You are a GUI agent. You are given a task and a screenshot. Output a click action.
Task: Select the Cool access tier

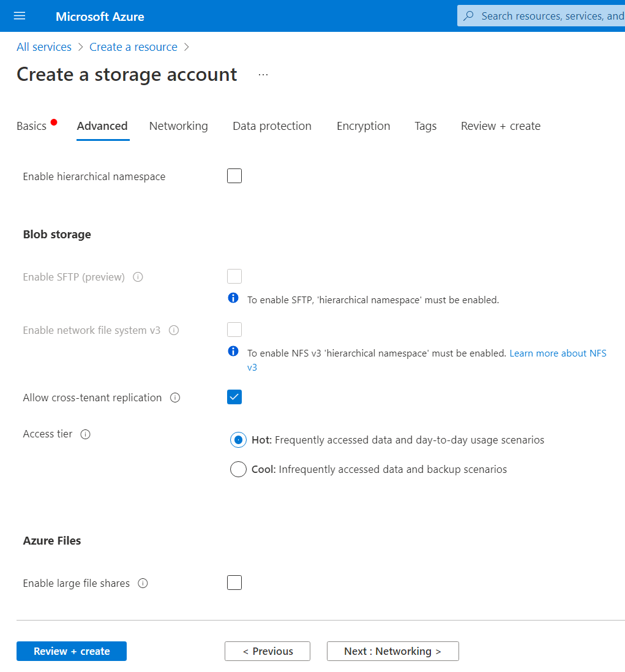238,469
